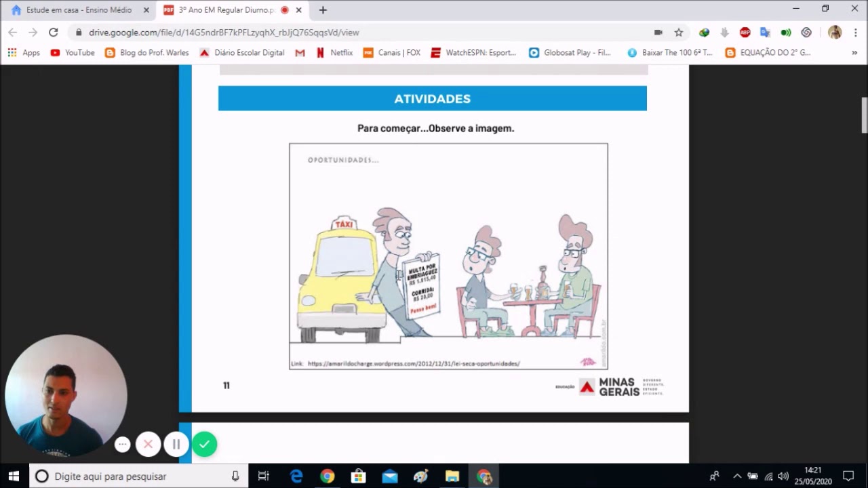
Task: Show more bookmarks chevron
Action: coord(854,52)
